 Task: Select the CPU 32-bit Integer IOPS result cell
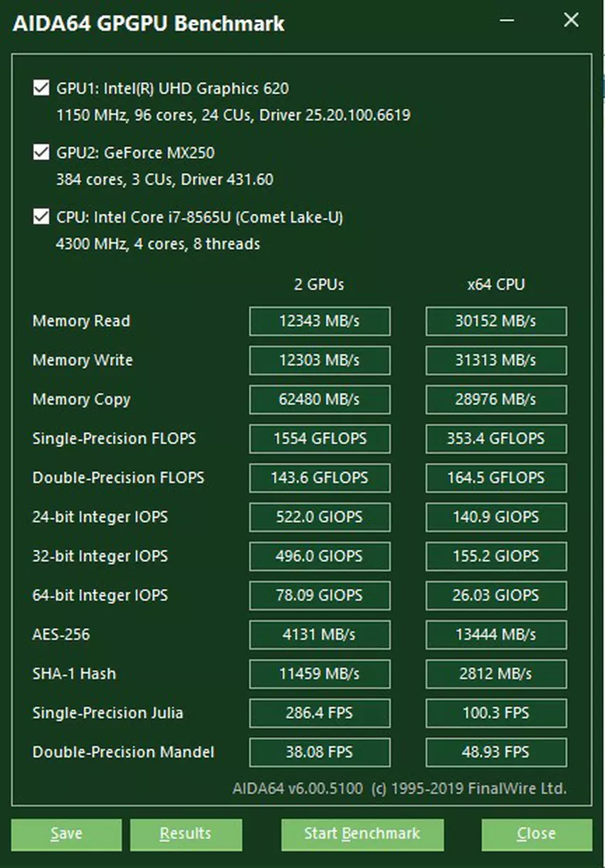click(x=496, y=556)
